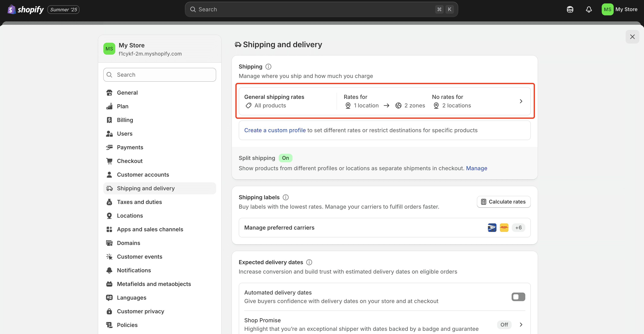Click the Checkout cart icon in sidebar
The width and height of the screenshot is (644, 334).
110,161
